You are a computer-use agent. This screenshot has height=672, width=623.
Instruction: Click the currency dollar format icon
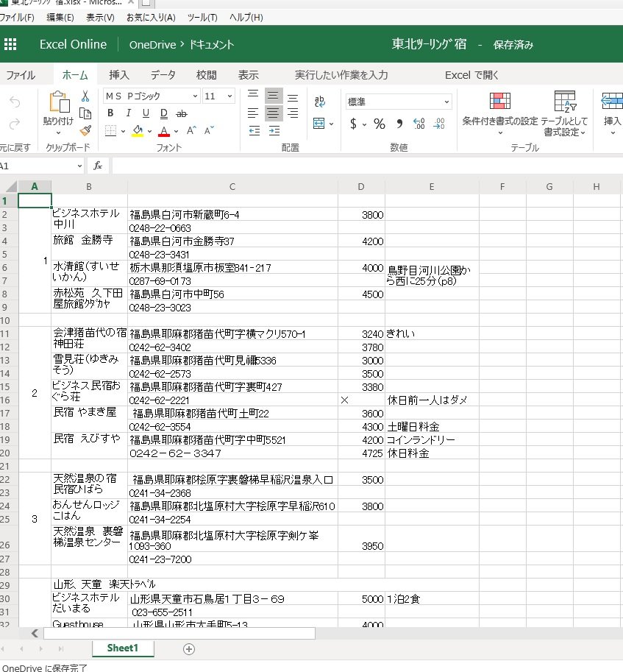tap(353, 124)
